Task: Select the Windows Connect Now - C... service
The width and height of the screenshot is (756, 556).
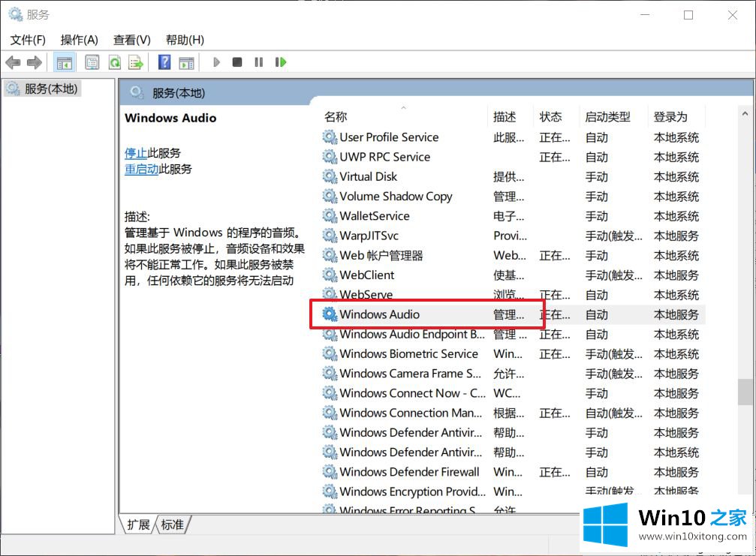Action: tap(412, 394)
